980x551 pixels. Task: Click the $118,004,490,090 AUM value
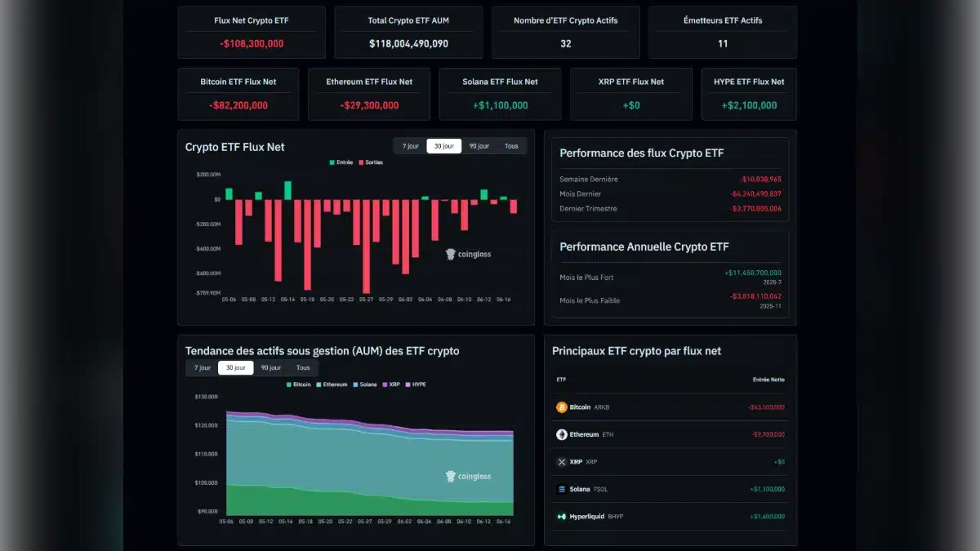pos(408,44)
